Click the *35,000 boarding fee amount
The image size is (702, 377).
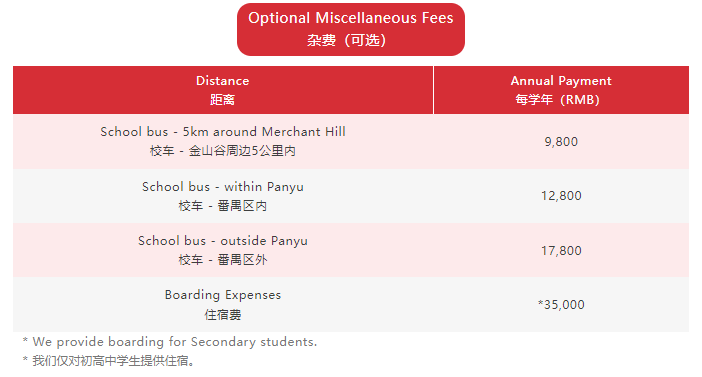pos(561,304)
